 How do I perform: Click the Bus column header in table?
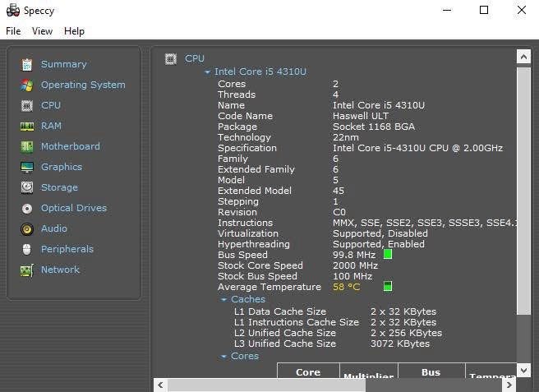431,372
